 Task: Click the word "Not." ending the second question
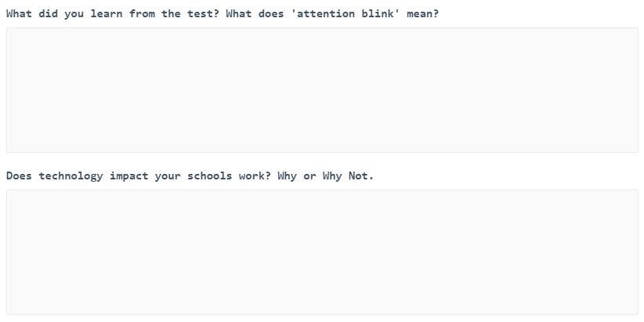pyautogui.click(x=361, y=175)
